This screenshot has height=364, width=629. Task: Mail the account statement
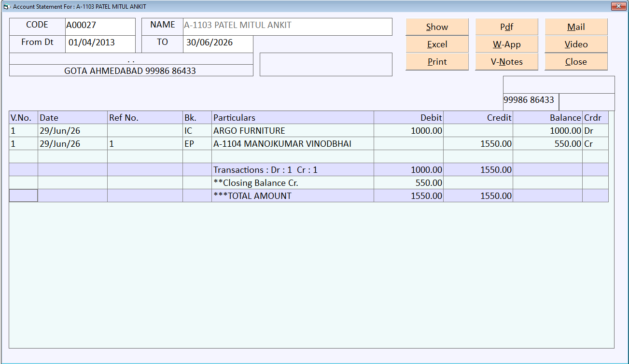click(576, 27)
